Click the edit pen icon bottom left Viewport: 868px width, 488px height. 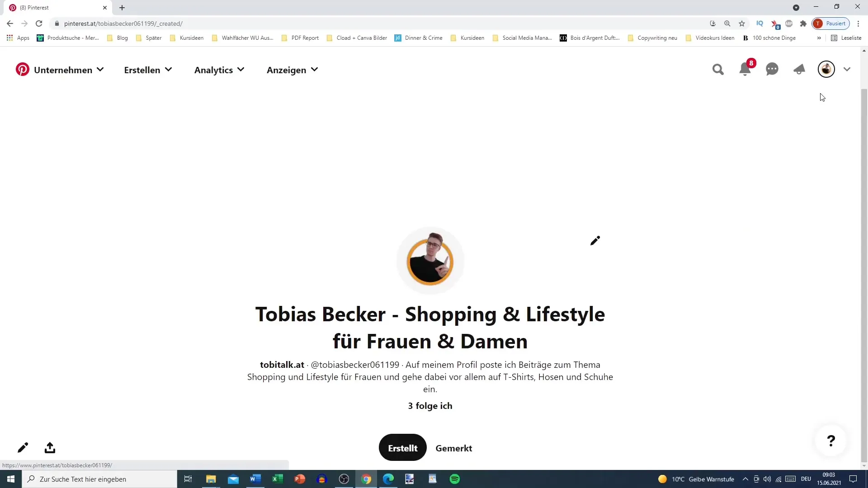(x=22, y=447)
